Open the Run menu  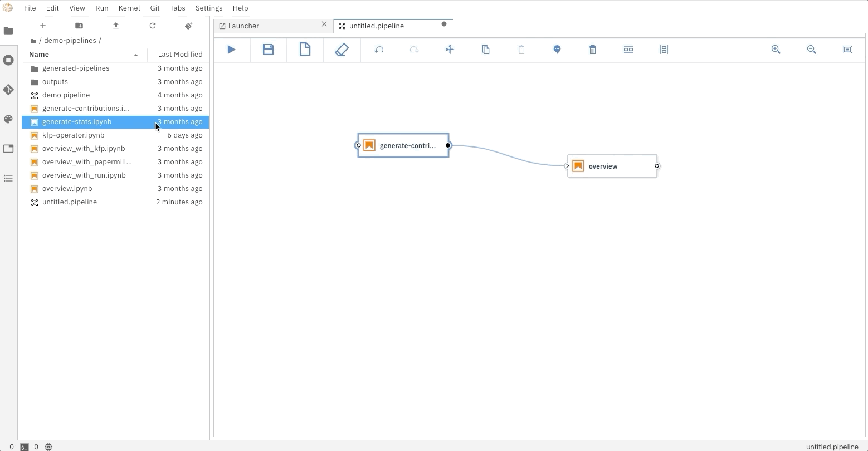(x=101, y=8)
